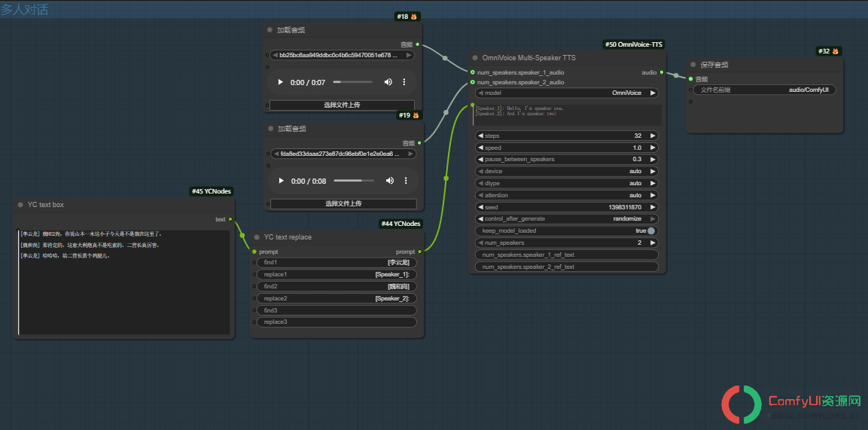Image resolution: width=868 pixels, height=430 pixels.
Task: Click the prompt output port of YC text replace
Action: click(x=419, y=252)
